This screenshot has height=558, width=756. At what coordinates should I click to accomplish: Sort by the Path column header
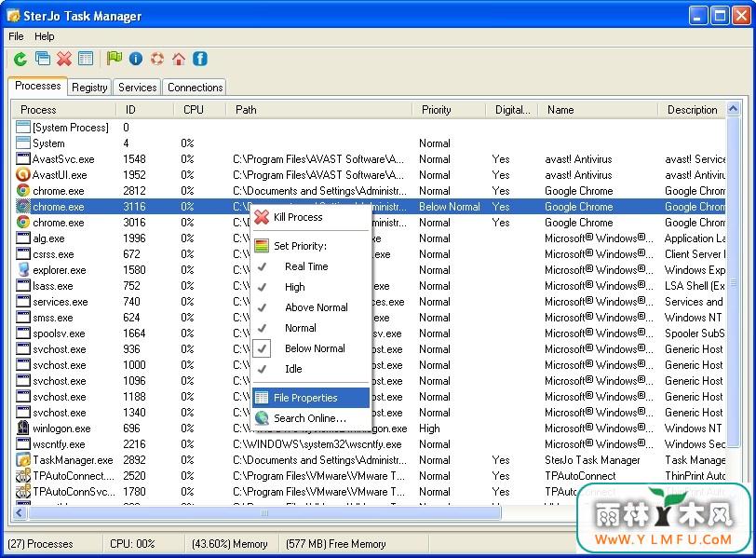pyautogui.click(x=318, y=110)
